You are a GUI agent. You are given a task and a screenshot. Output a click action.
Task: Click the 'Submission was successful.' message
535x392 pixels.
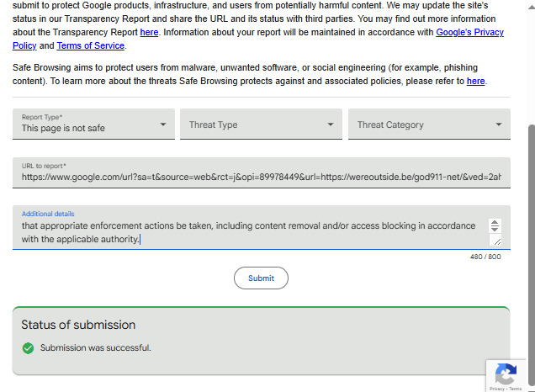click(x=96, y=347)
